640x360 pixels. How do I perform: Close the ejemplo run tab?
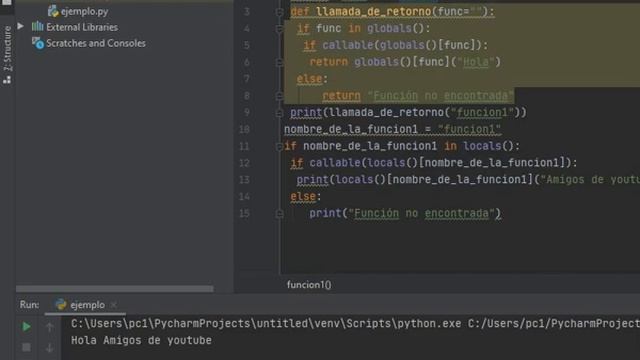(x=113, y=305)
